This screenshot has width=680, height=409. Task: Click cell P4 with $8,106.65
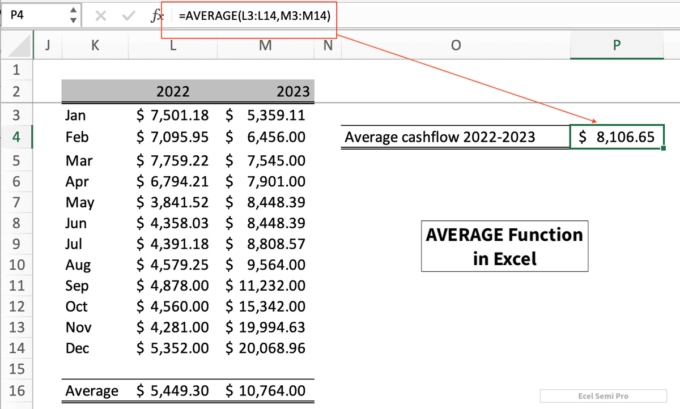(616, 137)
